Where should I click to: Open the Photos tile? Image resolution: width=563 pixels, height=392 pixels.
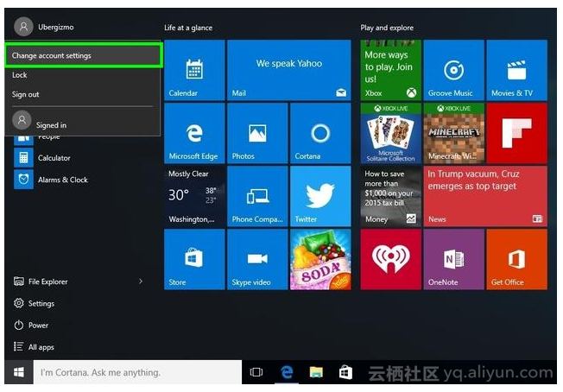click(x=257, y=133)
